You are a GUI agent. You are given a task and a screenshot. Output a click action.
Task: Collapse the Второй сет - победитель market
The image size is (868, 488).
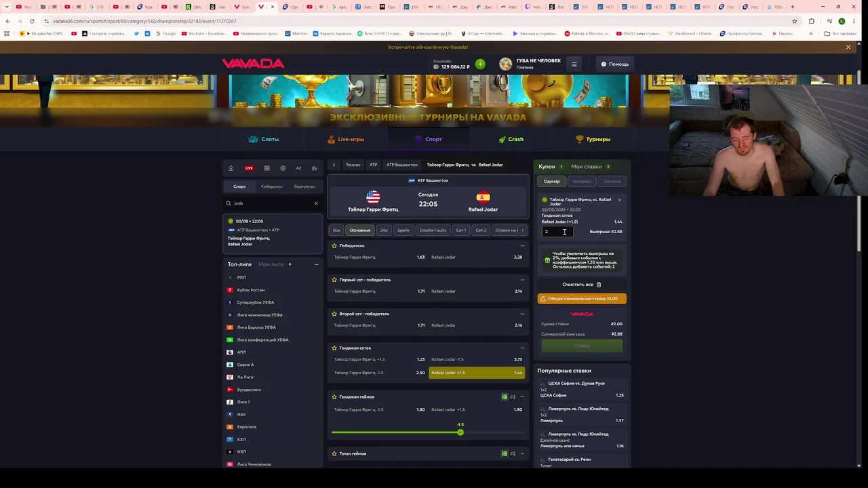tap(522, 314)
